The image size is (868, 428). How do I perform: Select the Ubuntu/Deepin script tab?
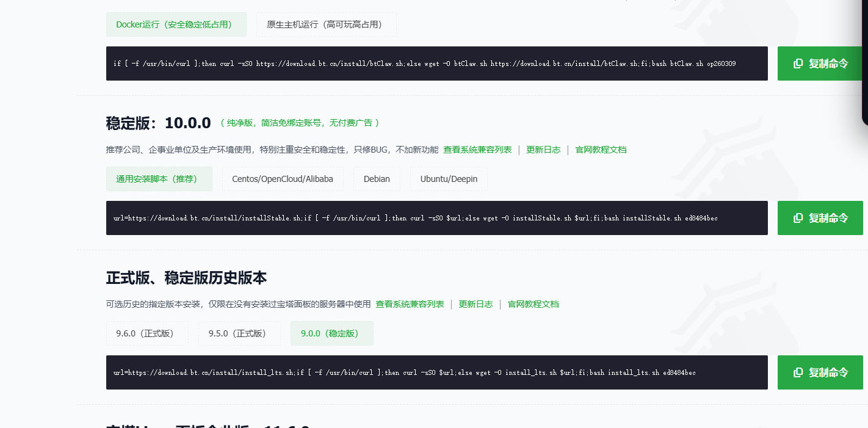tap(449, 179)
